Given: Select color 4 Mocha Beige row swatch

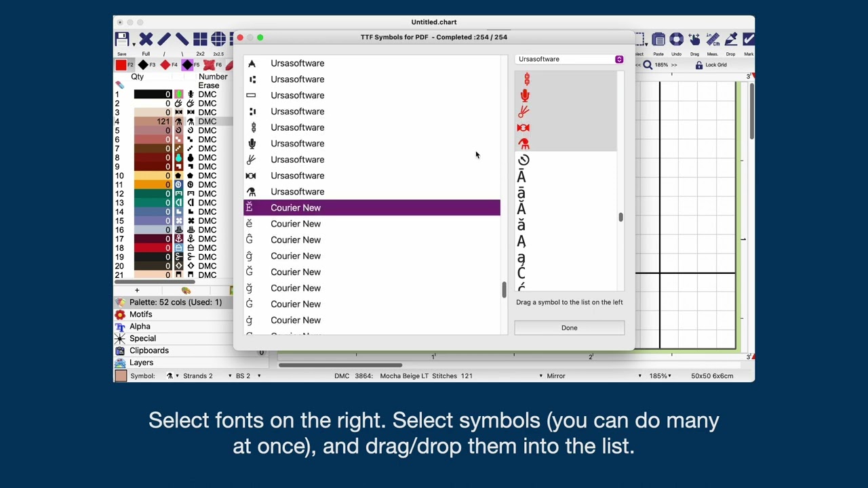Looking at the screenshot, I should coord(152,121).
